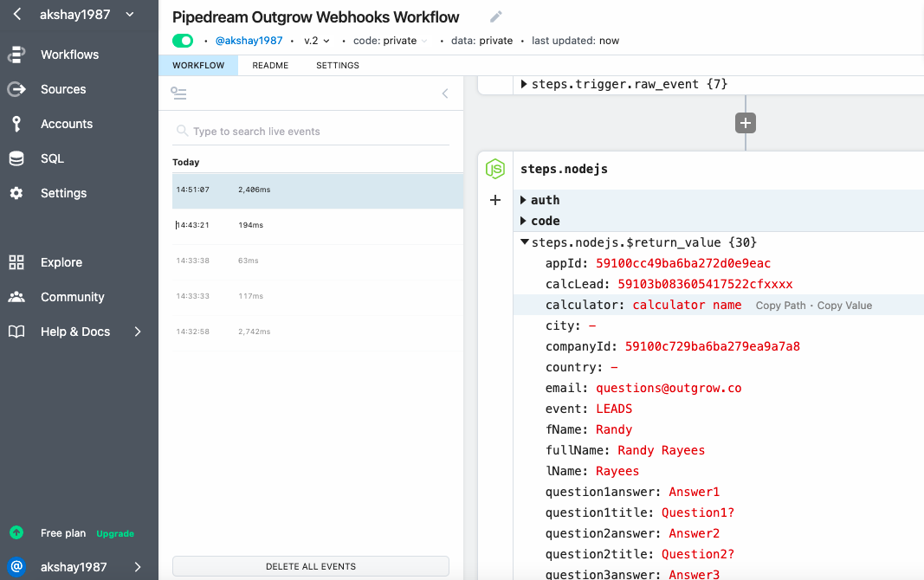Click the plus button to add a step
Viewport: 924px width, 580px height.
pyautogui.click(x=746, y=123)
